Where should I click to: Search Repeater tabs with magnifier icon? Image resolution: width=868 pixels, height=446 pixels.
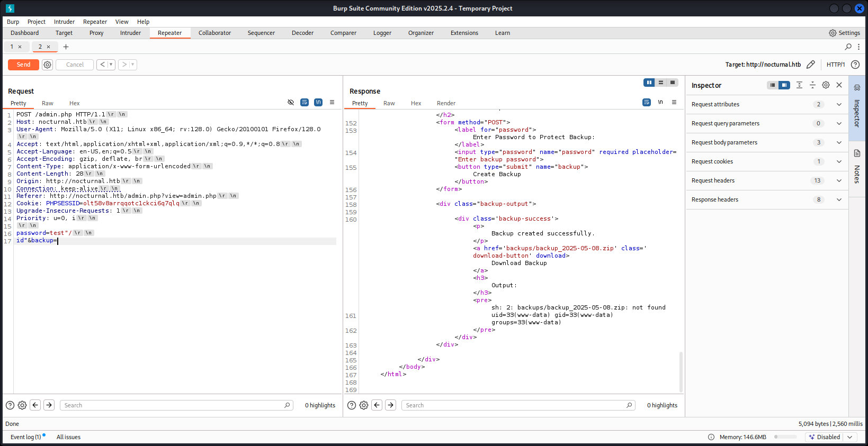(x=848, y=47)
